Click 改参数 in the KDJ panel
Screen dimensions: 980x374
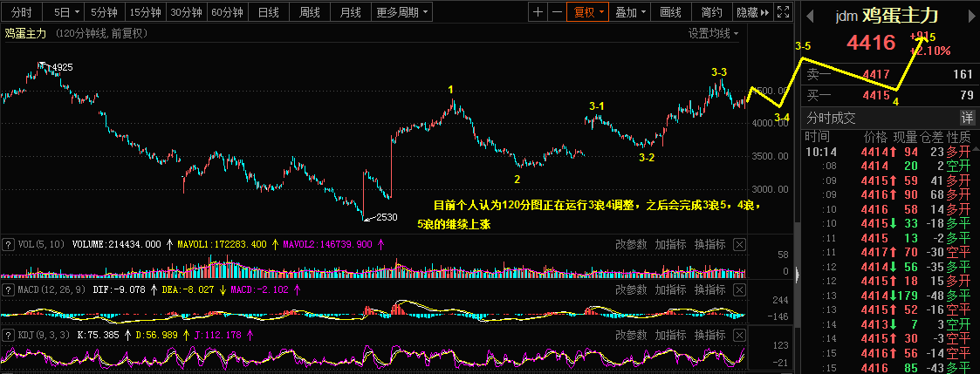pos(631,335)
